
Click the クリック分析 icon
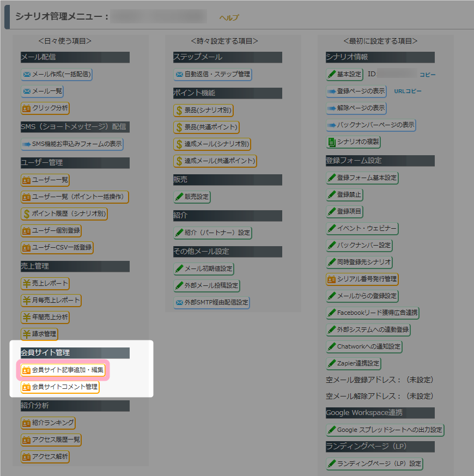click(26, 108)
